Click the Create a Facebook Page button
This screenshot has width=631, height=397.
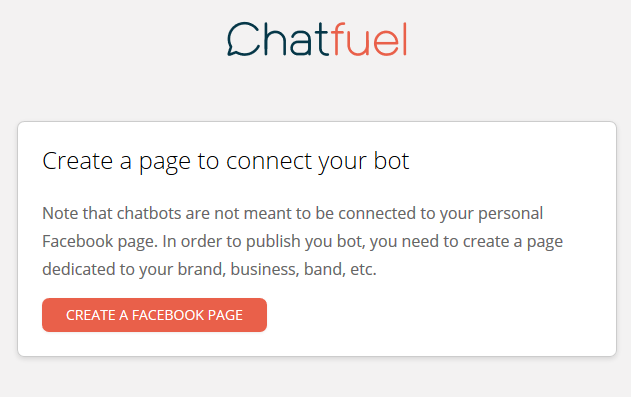tap(154, 315)
